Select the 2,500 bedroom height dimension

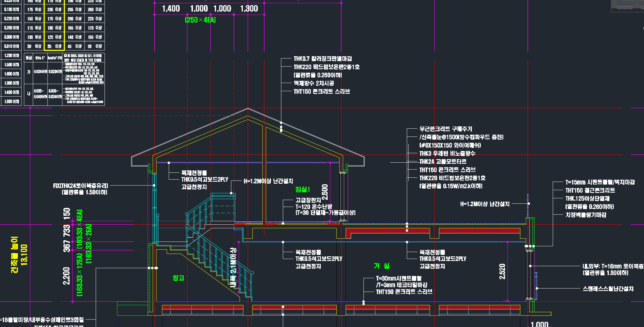[x=325, y=192]
